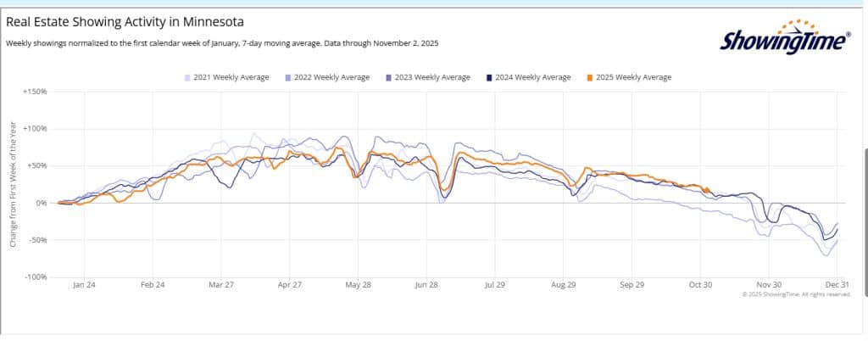Click the 2021 legend color swatch
Viewport: 868px width, 341px height.
click(x=187, y=77)
